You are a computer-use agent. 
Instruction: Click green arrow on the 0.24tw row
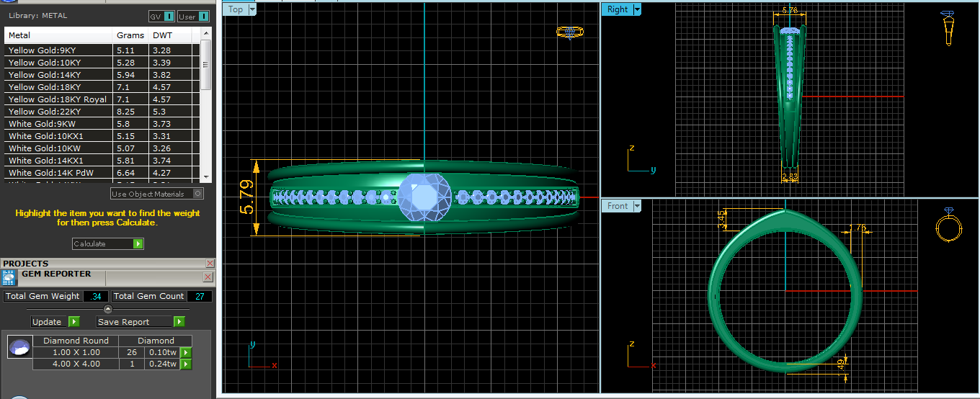pos(186,364)
